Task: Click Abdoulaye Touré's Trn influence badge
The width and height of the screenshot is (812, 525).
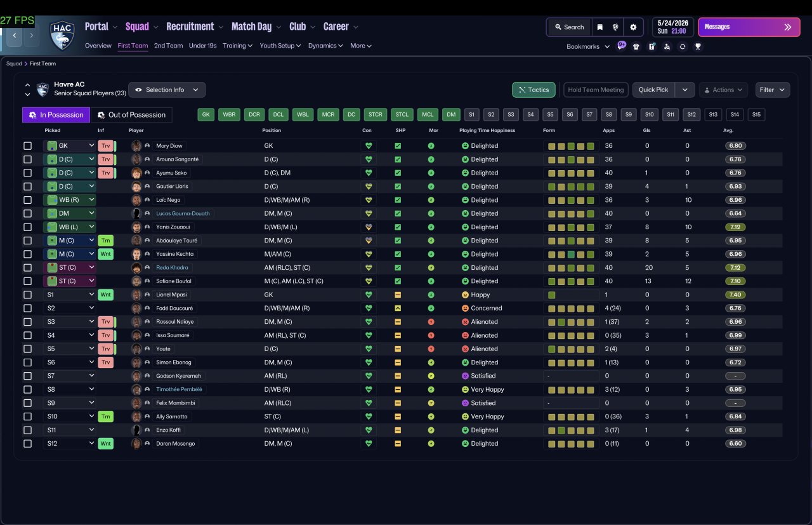Action: coord(105,241)
